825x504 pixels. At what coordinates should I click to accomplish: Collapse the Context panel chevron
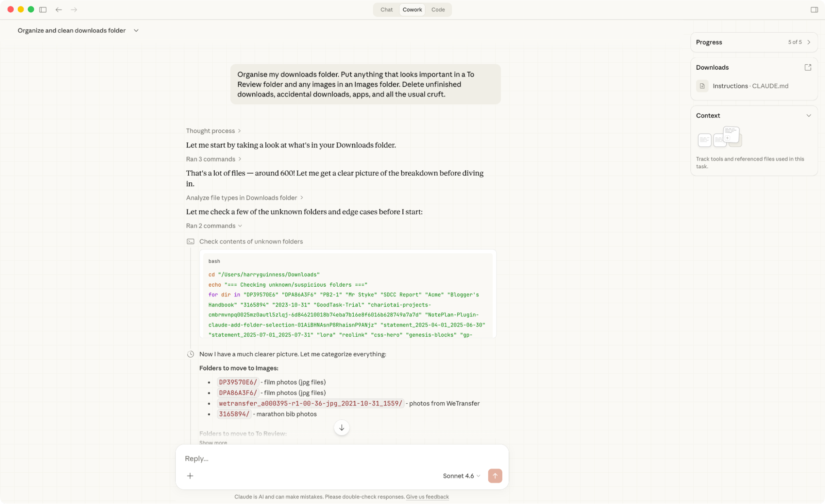pos(808,115)
